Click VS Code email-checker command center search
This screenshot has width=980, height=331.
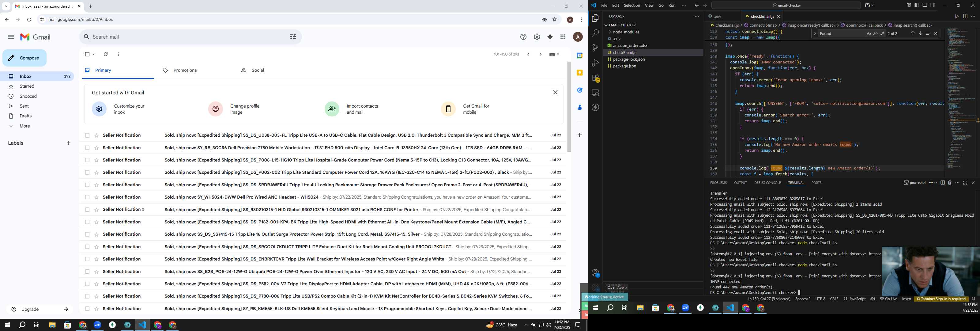click(x=786, y=5)
